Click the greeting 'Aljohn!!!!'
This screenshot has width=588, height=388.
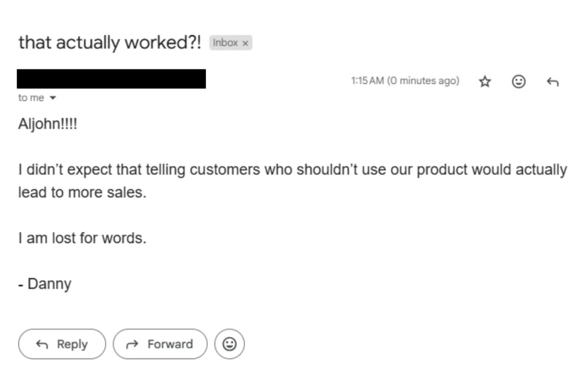click(48, 124)
